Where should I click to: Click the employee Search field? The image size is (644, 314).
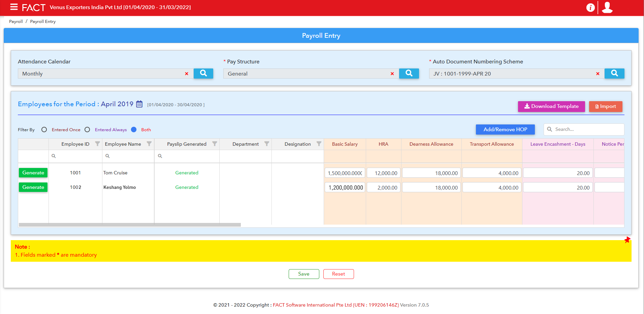(584, 129)
